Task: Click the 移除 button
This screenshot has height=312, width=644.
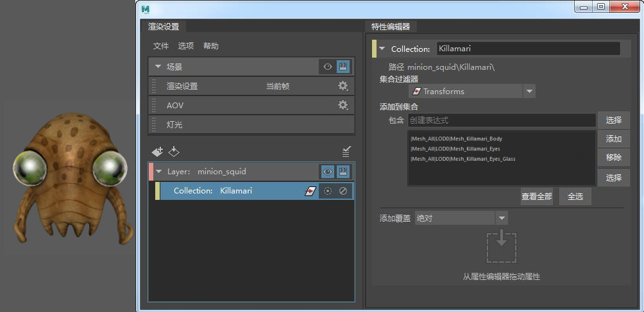Action: [x=614, y=158]
